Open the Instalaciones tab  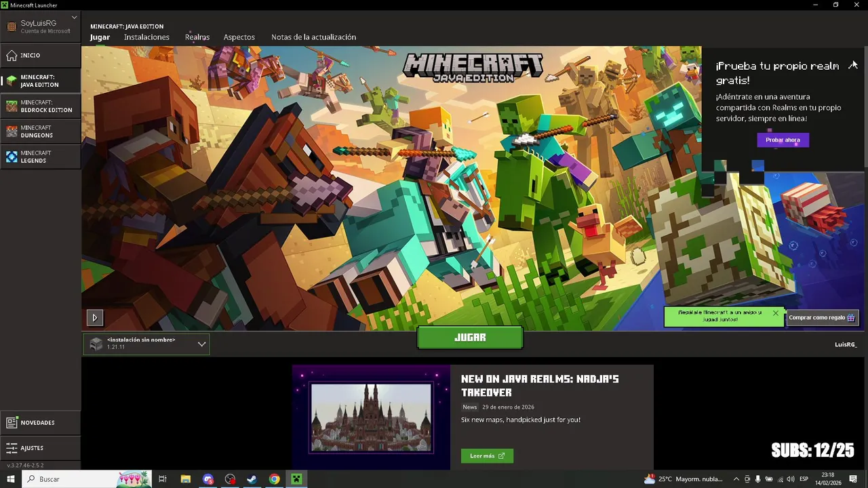tap(146, 37)
